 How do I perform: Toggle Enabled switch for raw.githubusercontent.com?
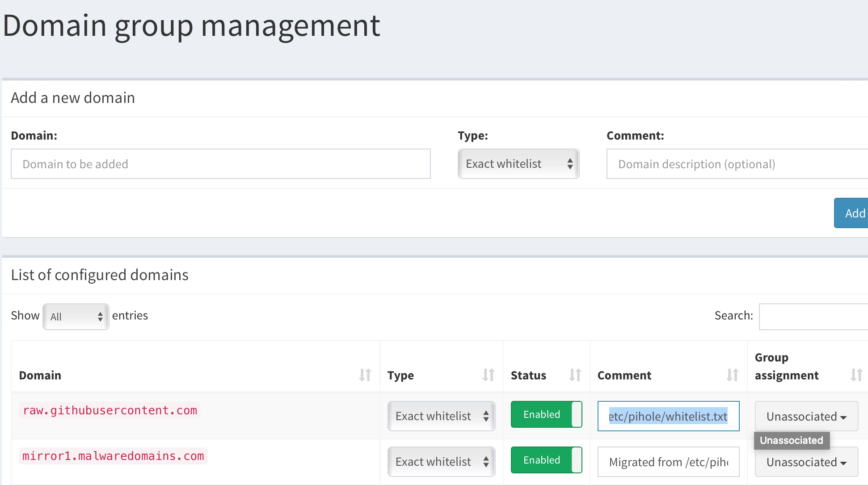[x=546, y=415]
